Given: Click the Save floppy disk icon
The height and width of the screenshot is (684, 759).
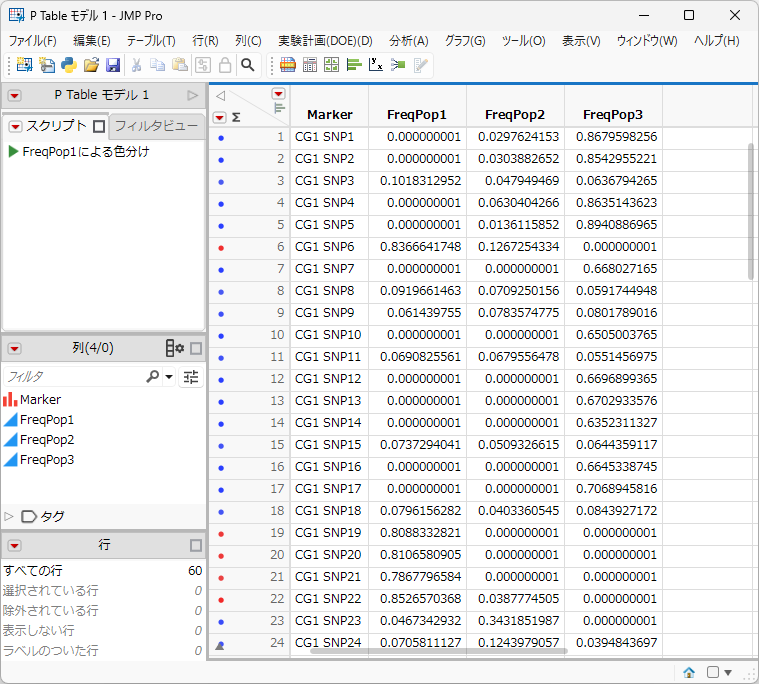Looking at the screenshot, I should (x=113, y=65).
